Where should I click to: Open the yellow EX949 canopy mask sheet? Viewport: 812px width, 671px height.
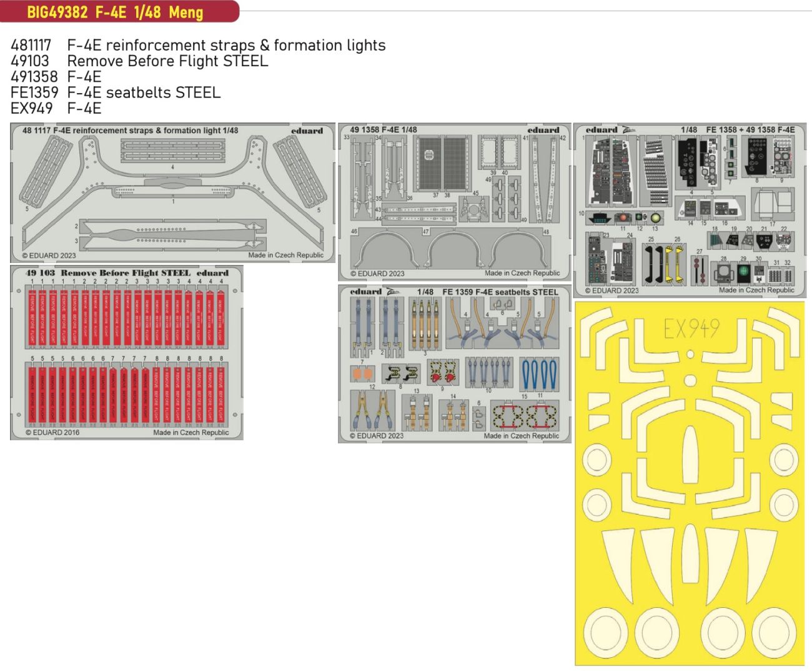point(690,483)
